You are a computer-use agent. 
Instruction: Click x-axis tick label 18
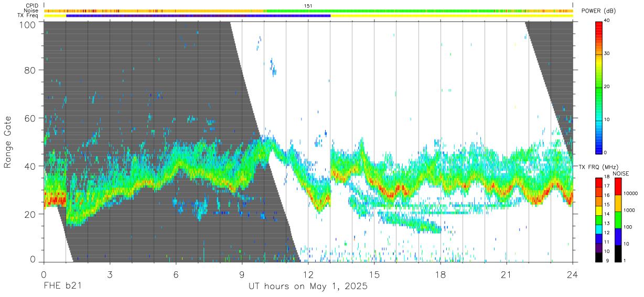click(440, 274)
